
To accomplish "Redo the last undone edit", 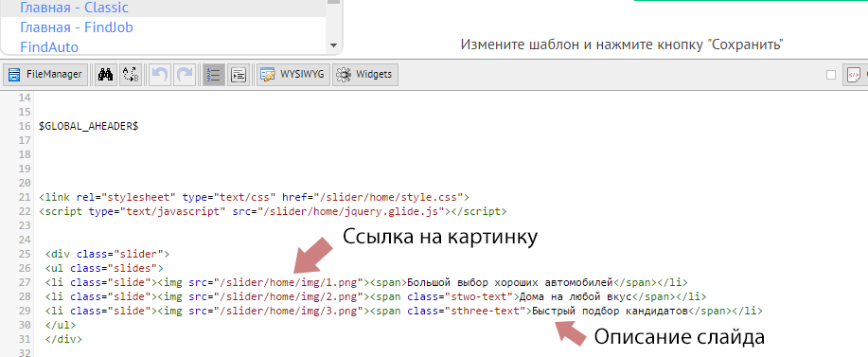I will (x=185, y=74).
